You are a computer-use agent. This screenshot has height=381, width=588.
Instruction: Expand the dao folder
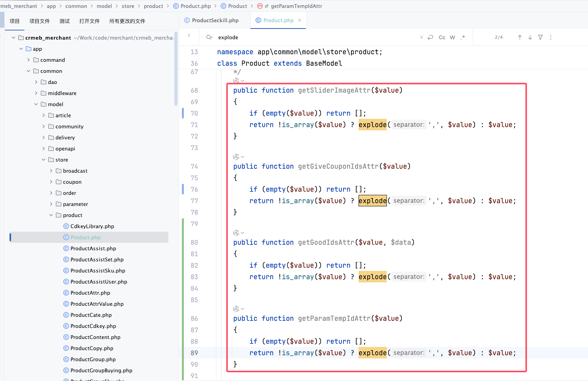(x=36, y=82)
